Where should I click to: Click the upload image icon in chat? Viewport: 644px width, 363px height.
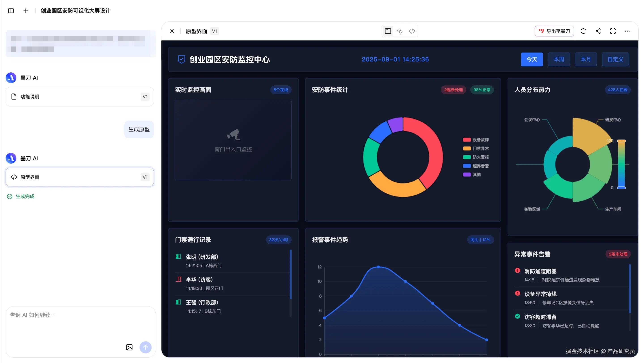click(129, 347)
